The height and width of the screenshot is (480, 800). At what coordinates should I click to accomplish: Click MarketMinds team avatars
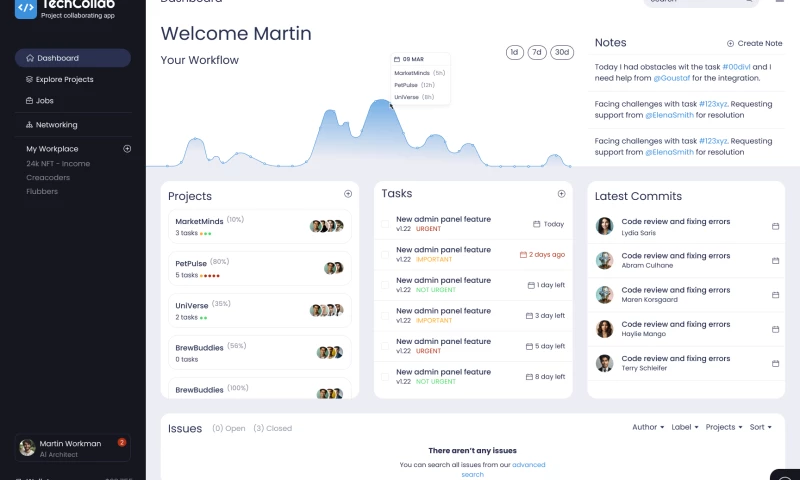(327, 226)
